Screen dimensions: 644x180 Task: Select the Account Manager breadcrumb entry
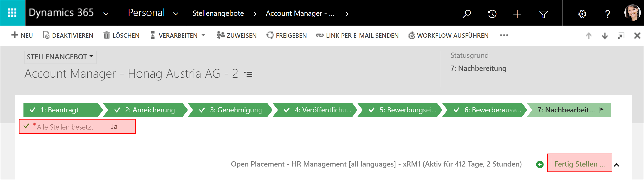[x=300, y=13]
